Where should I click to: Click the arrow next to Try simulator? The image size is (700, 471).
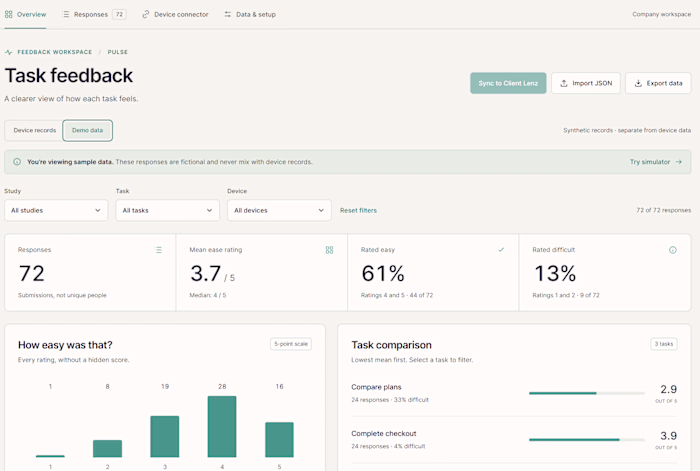pos(679,162)
